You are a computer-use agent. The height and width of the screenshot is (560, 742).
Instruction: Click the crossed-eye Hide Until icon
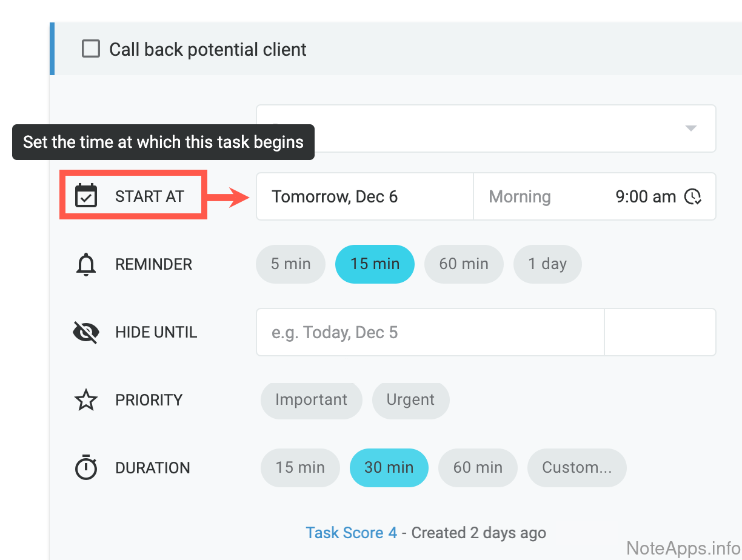(x=86, y=332)
